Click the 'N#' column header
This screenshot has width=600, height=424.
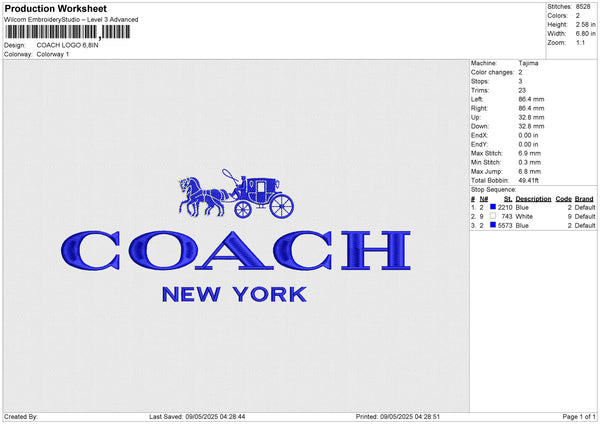(484, 199)
